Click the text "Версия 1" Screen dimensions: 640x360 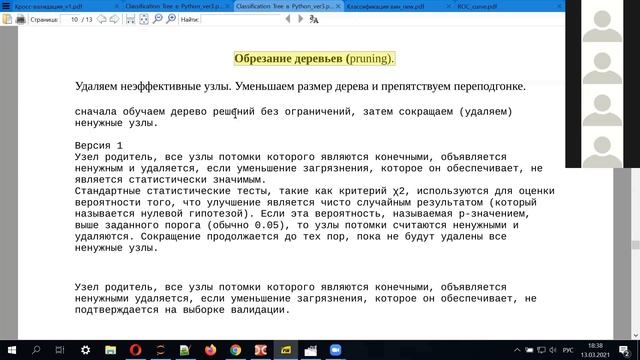[x=98, y=146]
